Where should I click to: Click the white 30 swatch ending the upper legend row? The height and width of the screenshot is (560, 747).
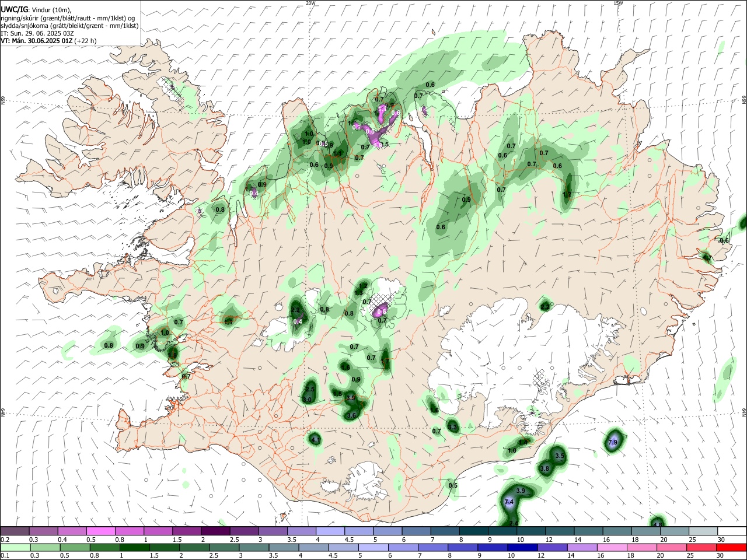click(731, 531)
